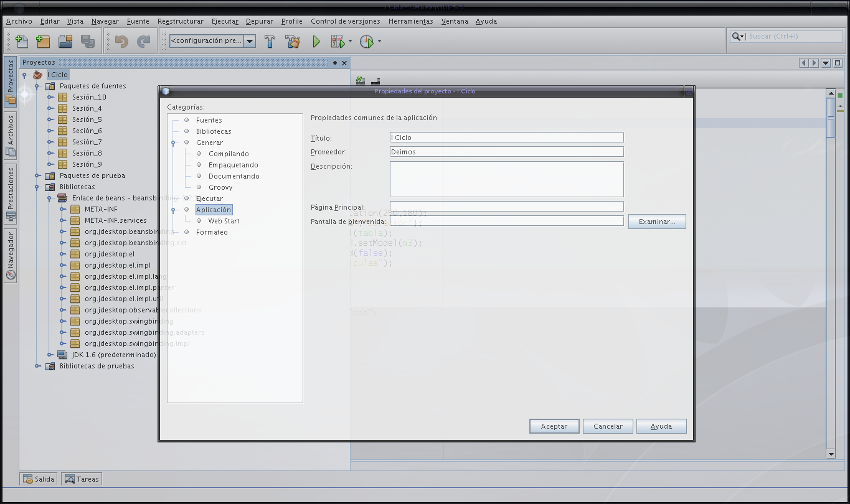Collapse the Generar category node

[x=174, y=143]
